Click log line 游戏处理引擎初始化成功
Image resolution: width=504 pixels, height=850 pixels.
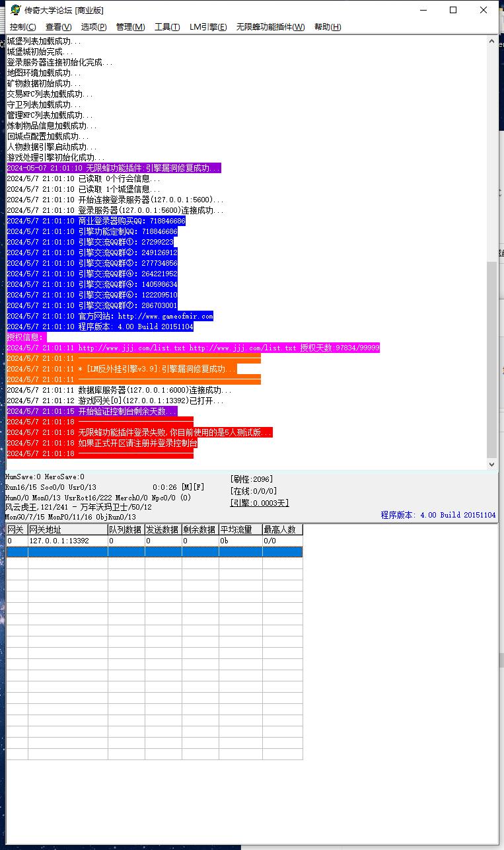[x=56, y=157]
